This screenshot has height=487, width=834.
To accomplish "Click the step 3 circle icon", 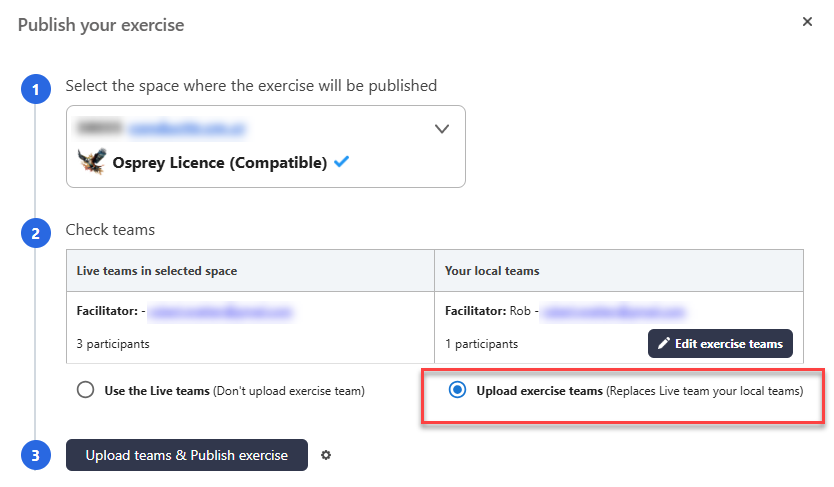I will (35, 456).
